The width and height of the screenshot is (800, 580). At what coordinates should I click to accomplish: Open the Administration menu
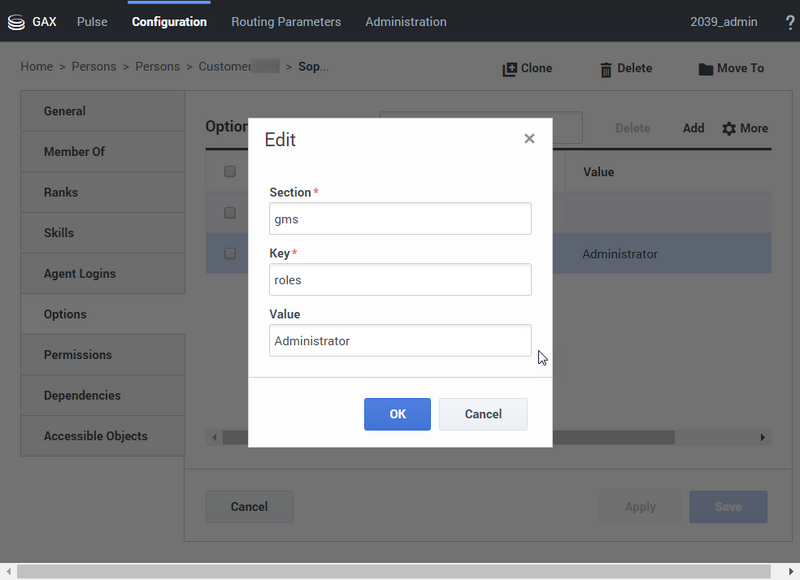tap(406, 22)
